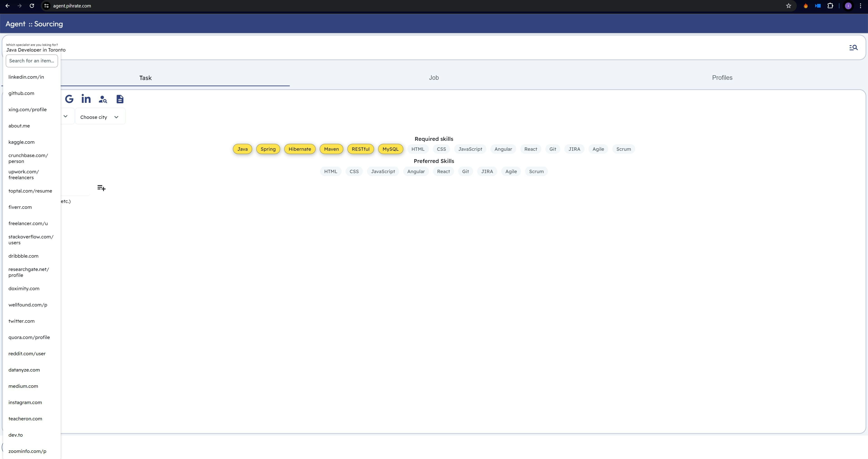Click the add-to-list plus icon
The height and width of the screenshot is (459, 868).
click(101, 188)
